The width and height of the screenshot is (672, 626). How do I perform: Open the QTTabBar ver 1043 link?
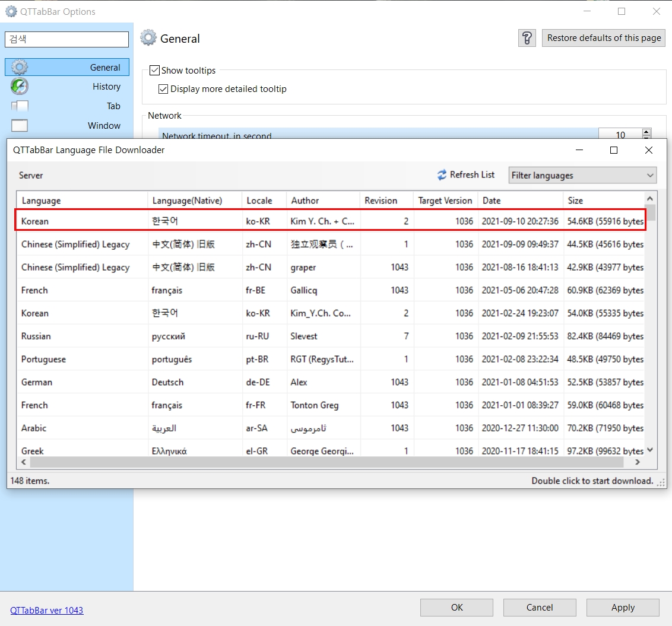47,610
